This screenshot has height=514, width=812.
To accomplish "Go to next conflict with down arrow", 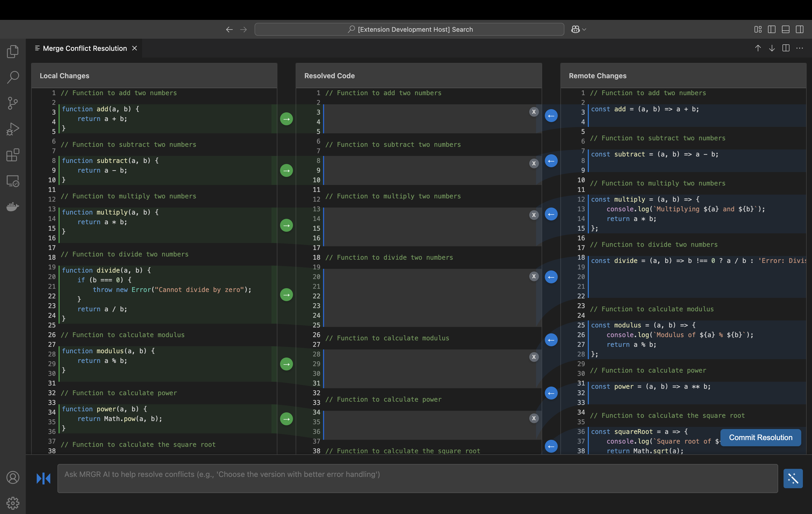I will click(x=771, y=48).
